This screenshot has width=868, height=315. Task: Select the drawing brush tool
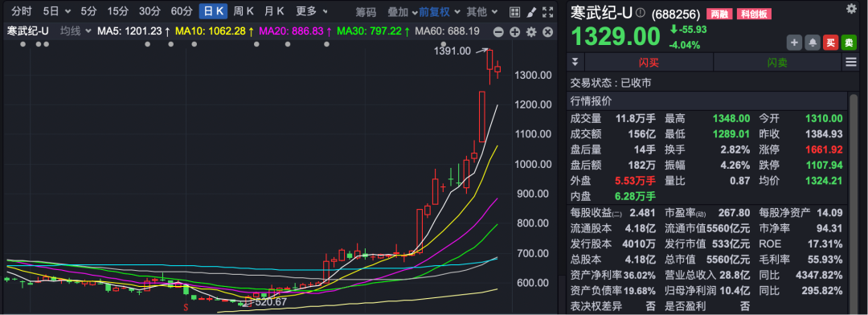tap(531, 11)
